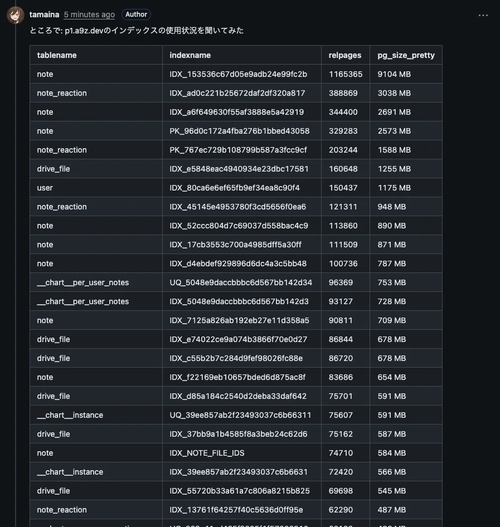
Task: Click the UQ_5048e9daccbbbc6d567bb142d34 index cell
Action: pos(242,282)
